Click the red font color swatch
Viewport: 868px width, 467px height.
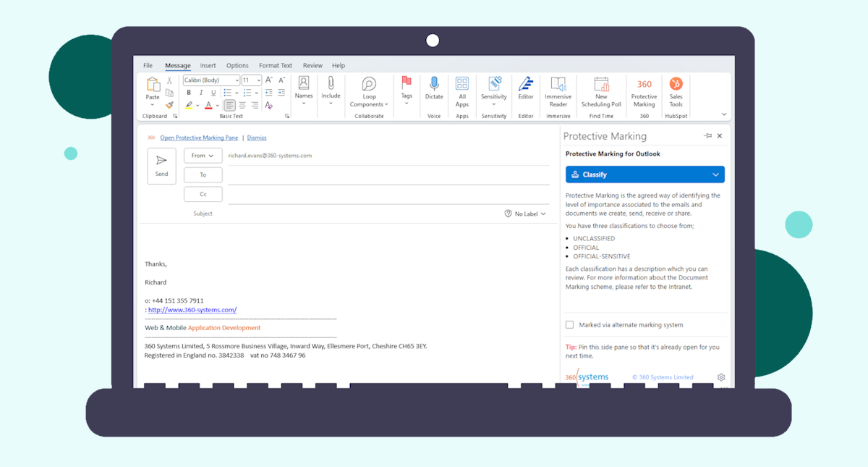click(208, 106)
